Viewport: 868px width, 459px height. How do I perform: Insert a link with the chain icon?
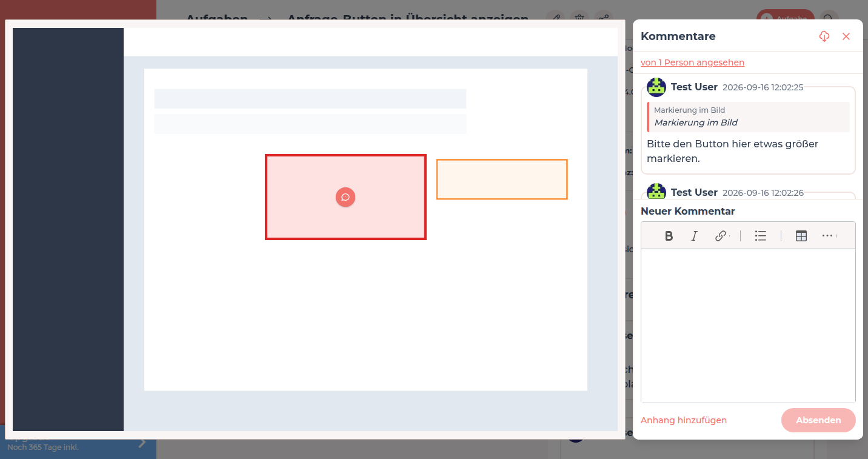(x=721, y=236)
